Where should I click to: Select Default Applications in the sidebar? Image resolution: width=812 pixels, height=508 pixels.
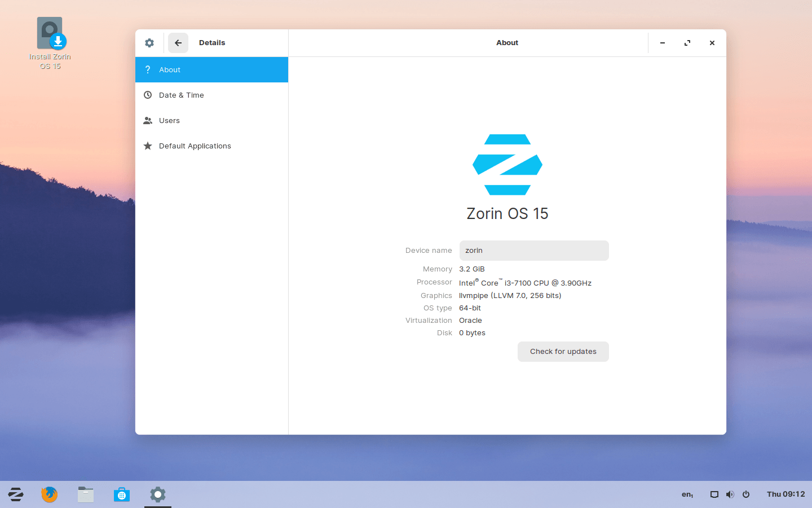click(195, 146)
